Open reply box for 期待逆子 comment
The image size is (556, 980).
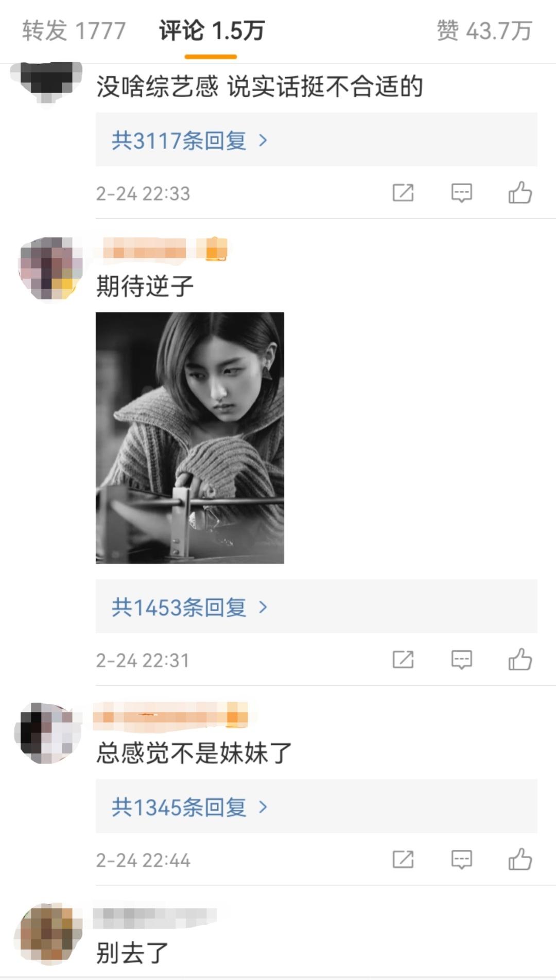point(462,660)
